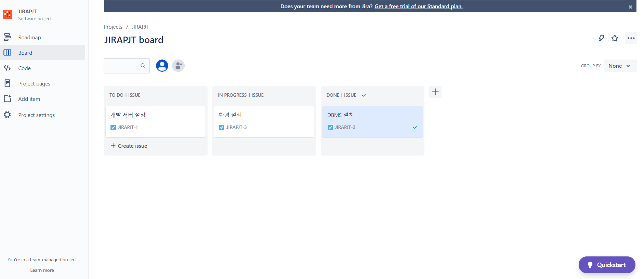The image size is (644, 279).
Task: Dismiss the Standard plan trial banner
Action: pos(630,7)
